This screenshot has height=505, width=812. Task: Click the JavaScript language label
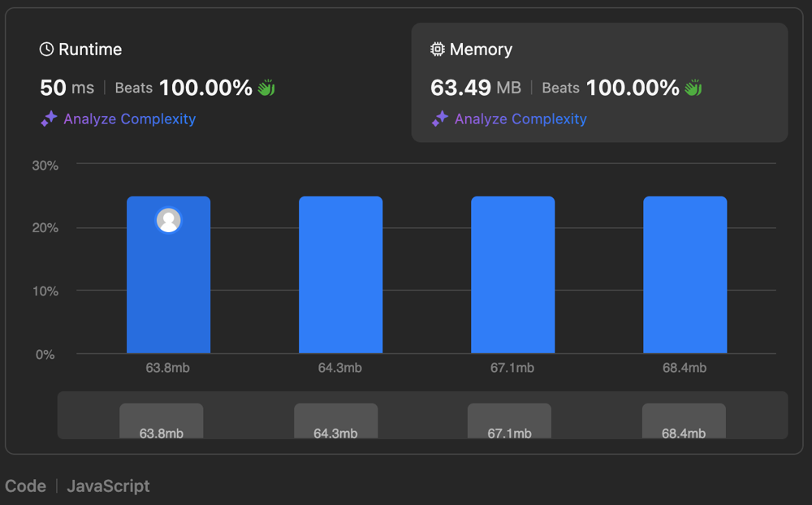pos(108,486)
